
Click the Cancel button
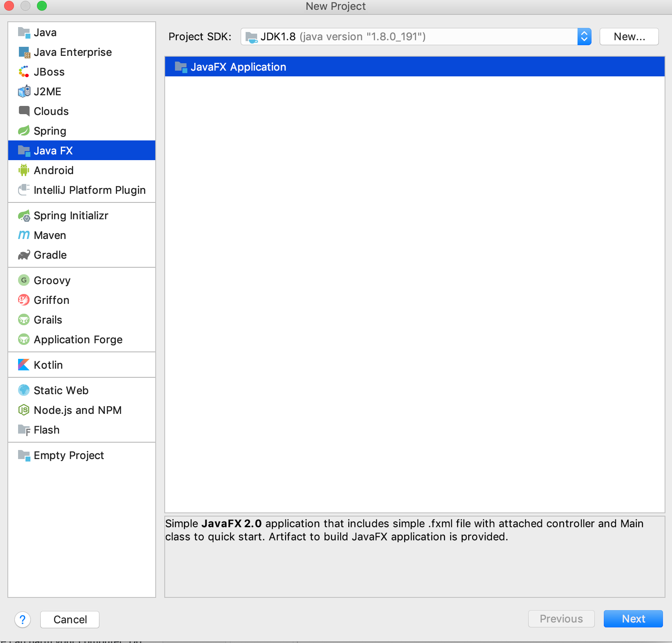point(70,619)
